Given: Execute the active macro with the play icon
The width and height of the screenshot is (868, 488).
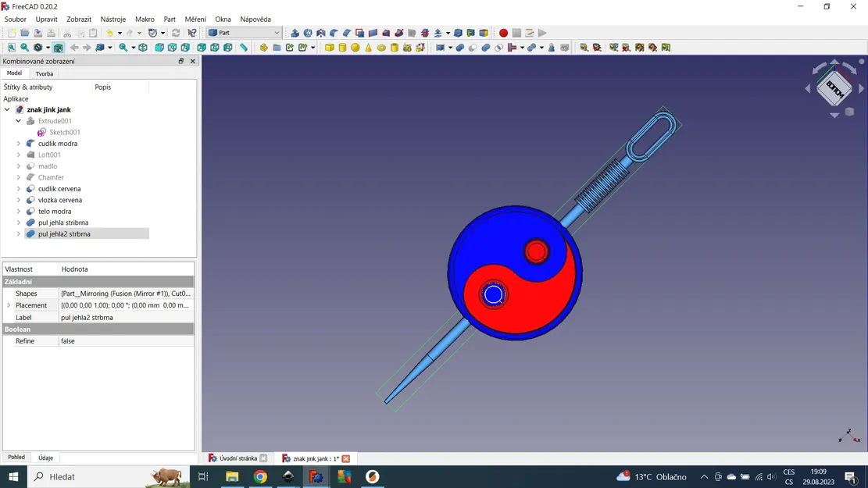Looking at the screenshot, I should click(542, 33).
